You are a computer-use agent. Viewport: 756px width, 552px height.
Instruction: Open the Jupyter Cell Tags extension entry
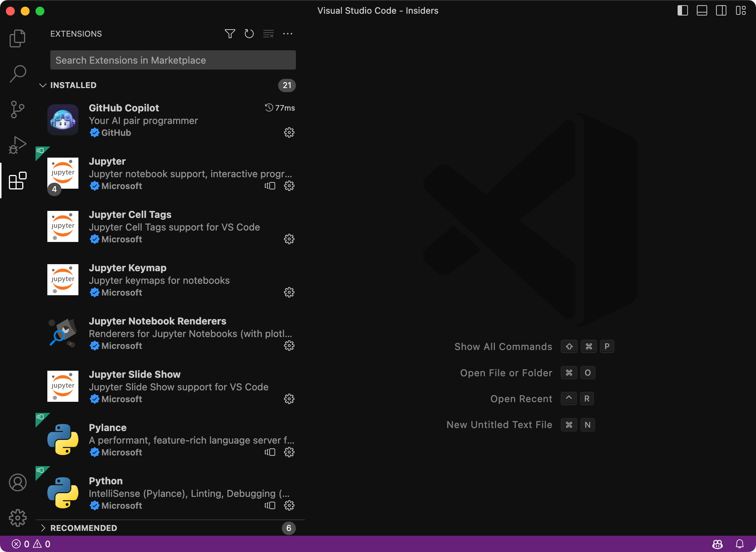pyautogui.click(x=170, y=226)
